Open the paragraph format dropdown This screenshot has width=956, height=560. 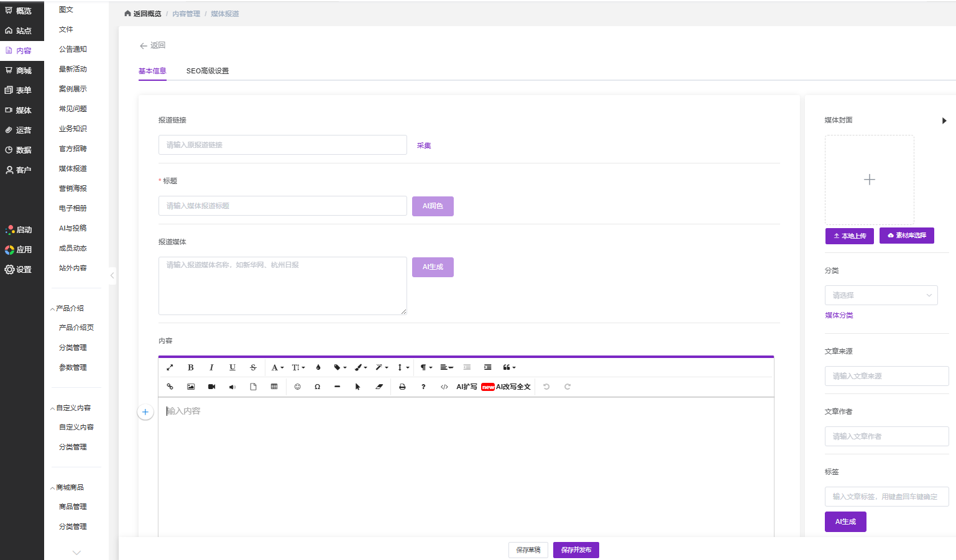point(426,367)
